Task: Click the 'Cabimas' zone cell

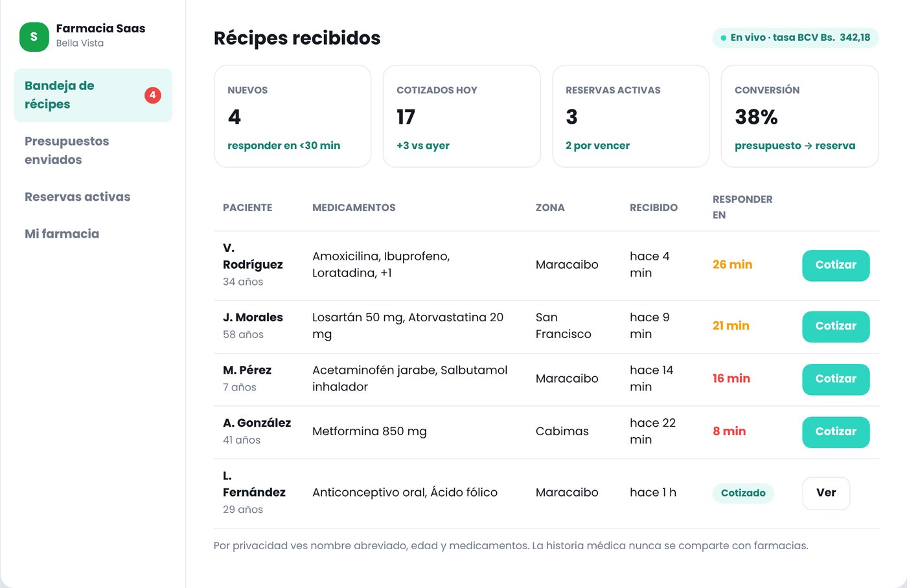Action: pyautogui.click(x=562, y=431)
